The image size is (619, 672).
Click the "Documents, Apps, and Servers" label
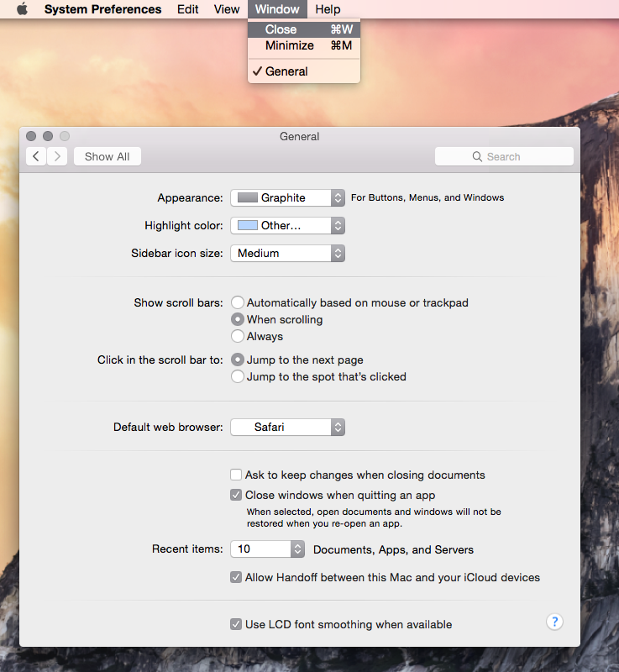(x=393, y=549)
